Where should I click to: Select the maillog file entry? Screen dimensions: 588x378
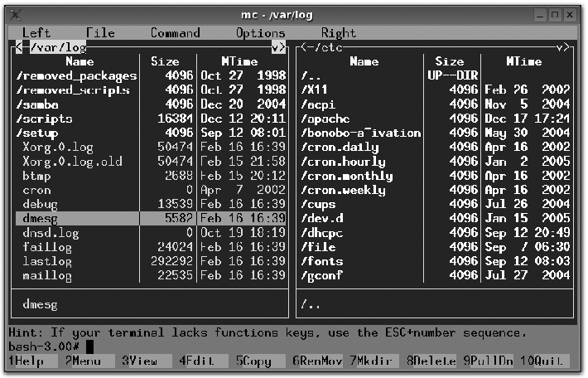point(47,275)
